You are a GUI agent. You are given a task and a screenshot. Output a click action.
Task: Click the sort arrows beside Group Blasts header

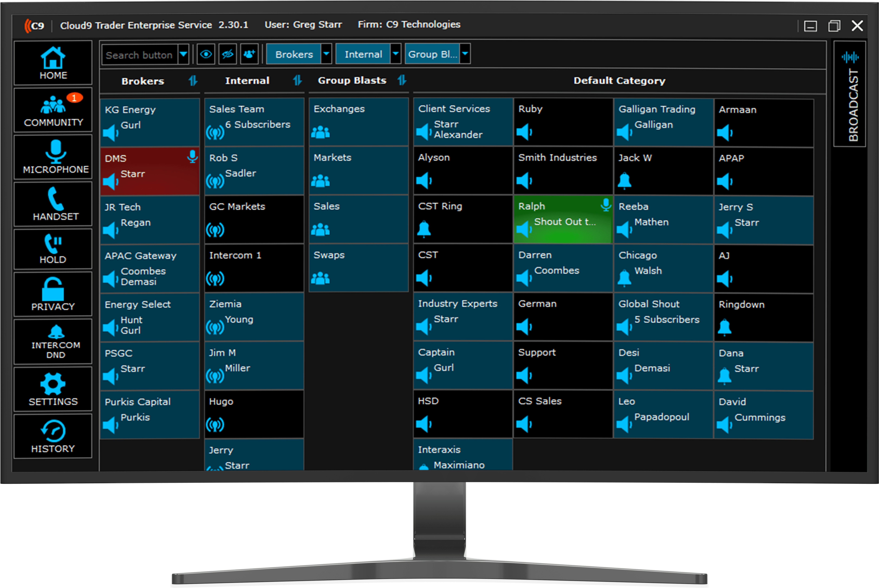coord(402,80)
